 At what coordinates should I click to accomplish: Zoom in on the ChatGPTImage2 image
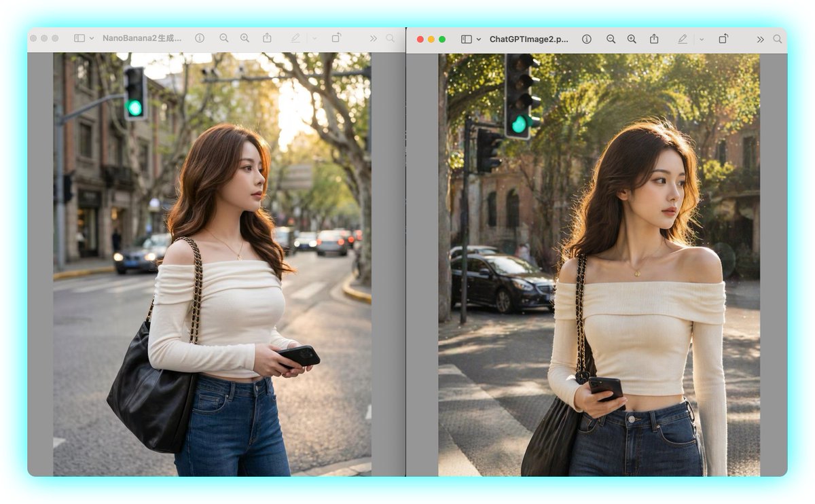(x=632, y=39)
